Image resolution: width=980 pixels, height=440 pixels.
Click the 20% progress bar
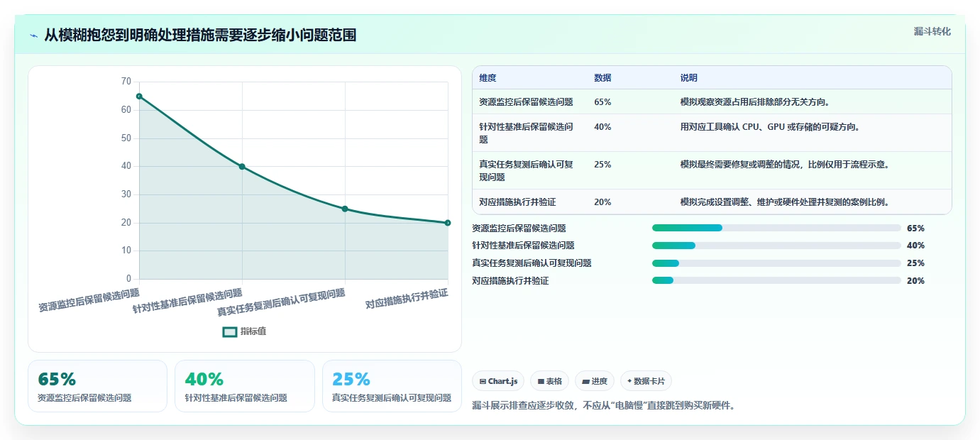pyautogui.click(x=776, y=281)
